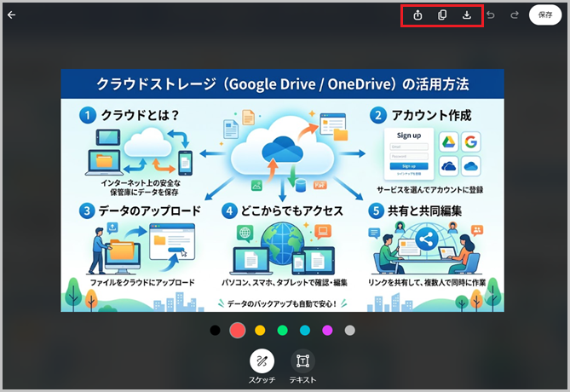Click the download icon in the top toolbar
The image size is (570, 392).
[x=467, y=14]
